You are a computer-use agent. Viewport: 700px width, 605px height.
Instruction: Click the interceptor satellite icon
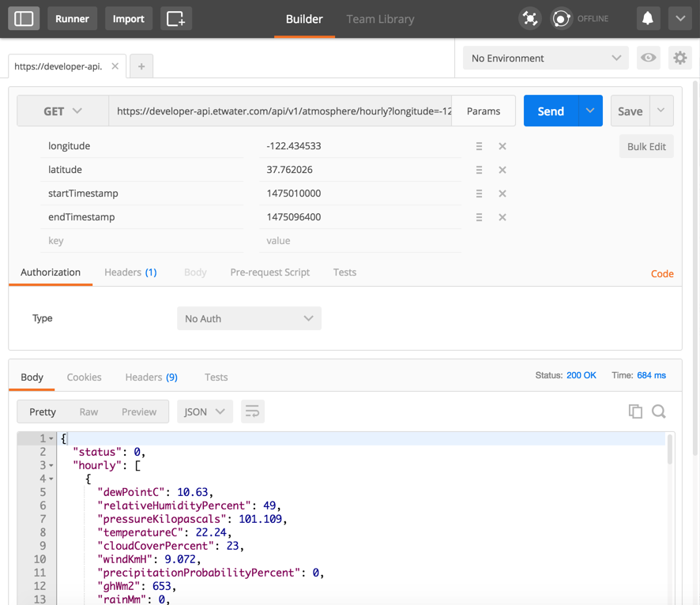[x=530, y=19]
